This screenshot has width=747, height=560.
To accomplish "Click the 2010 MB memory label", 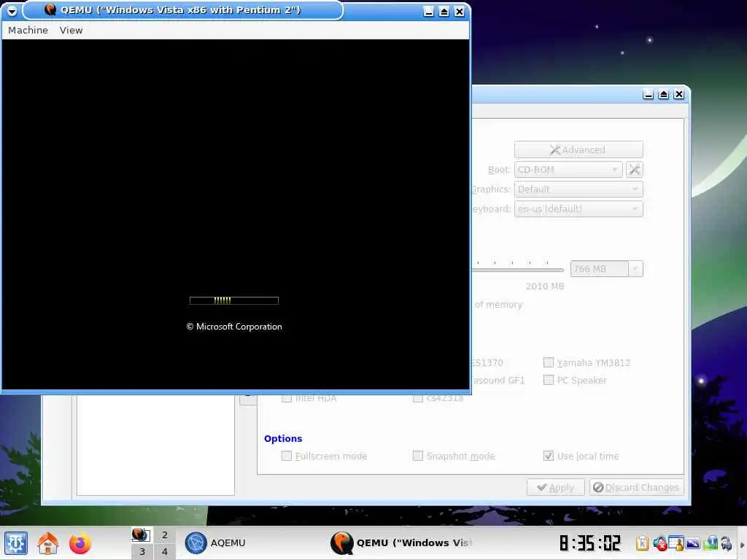I will (x=544, y=286).
